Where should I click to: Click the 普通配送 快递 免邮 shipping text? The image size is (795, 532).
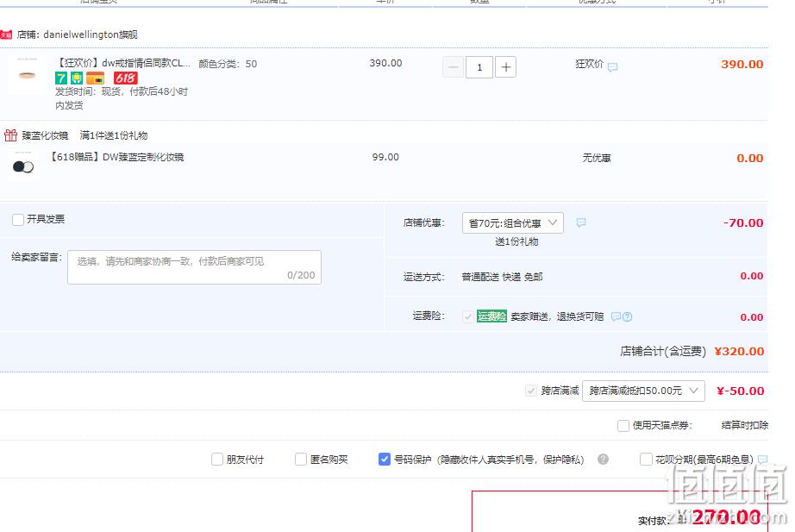tap(502, 277)
